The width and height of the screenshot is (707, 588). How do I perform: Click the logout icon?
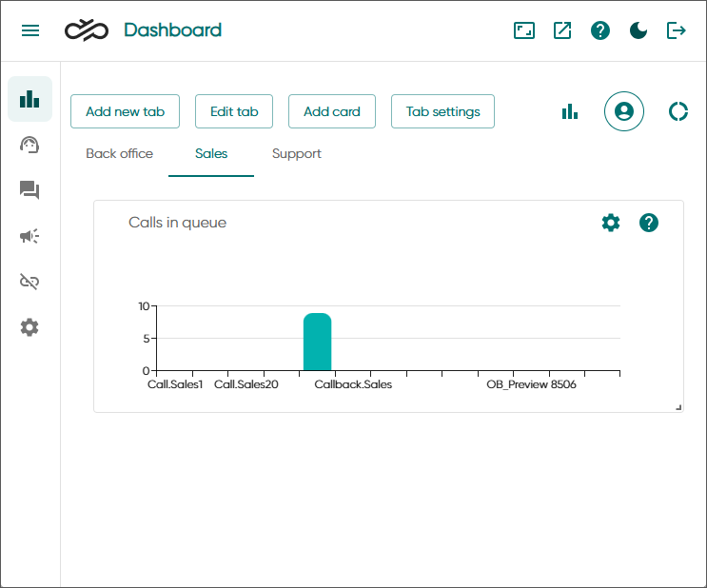coord(677,30)
